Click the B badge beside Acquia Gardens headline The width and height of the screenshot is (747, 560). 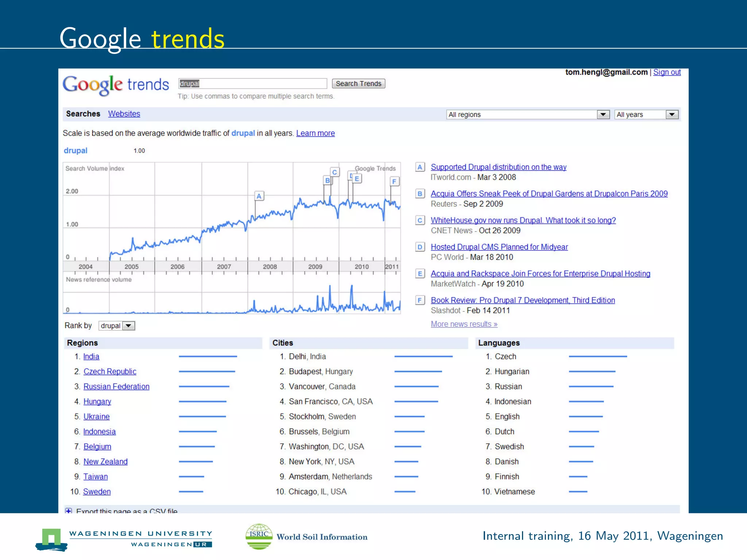[x=420, y=194]
